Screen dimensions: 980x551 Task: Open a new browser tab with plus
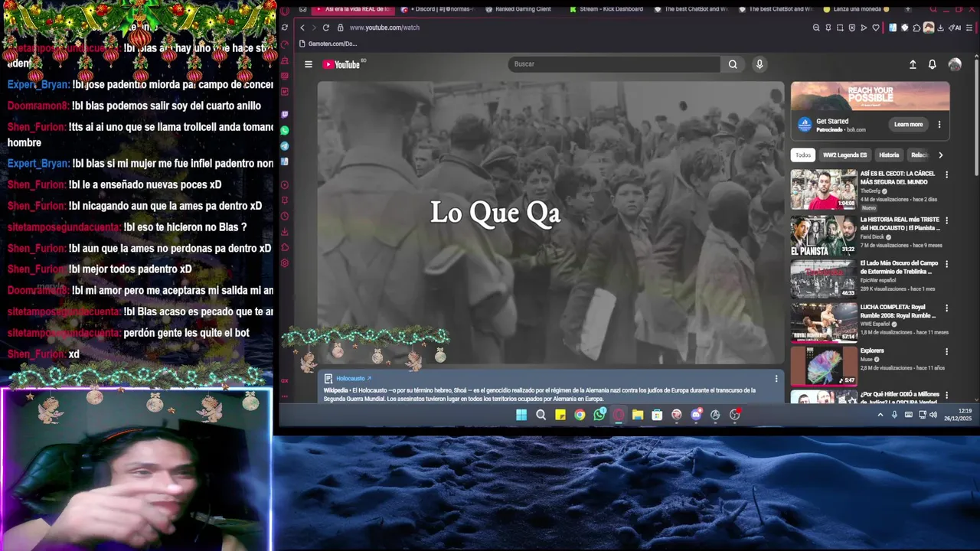[908, 9]
